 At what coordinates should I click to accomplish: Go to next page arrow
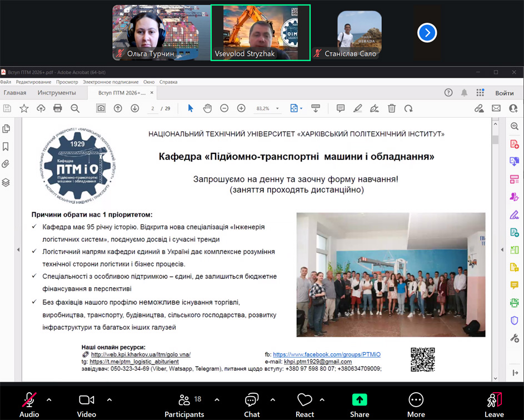[134, 108]
